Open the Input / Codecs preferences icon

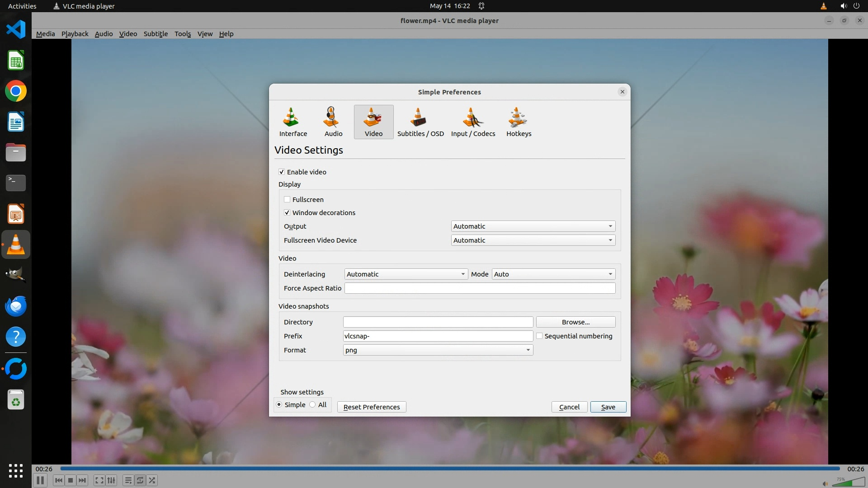(x=473, y=122)
